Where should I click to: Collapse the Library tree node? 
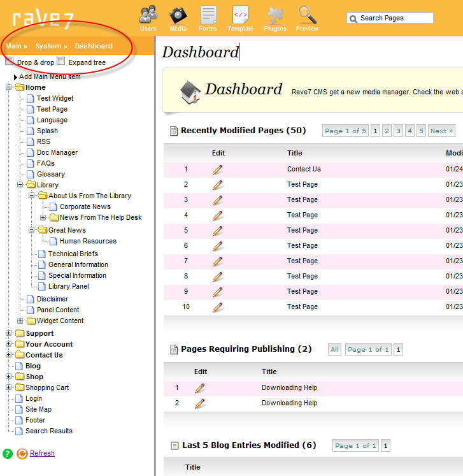pyautogui.click(x=20, y=185)
